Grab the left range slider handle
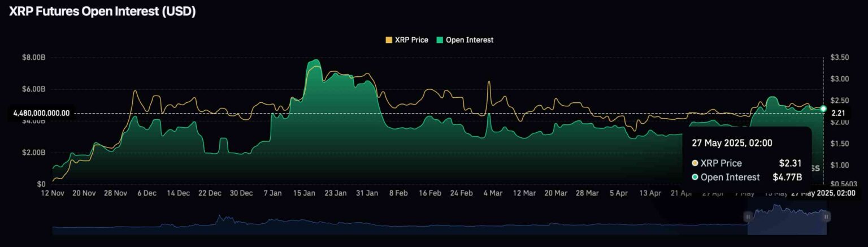868x247 pixels. pos(748,216)
